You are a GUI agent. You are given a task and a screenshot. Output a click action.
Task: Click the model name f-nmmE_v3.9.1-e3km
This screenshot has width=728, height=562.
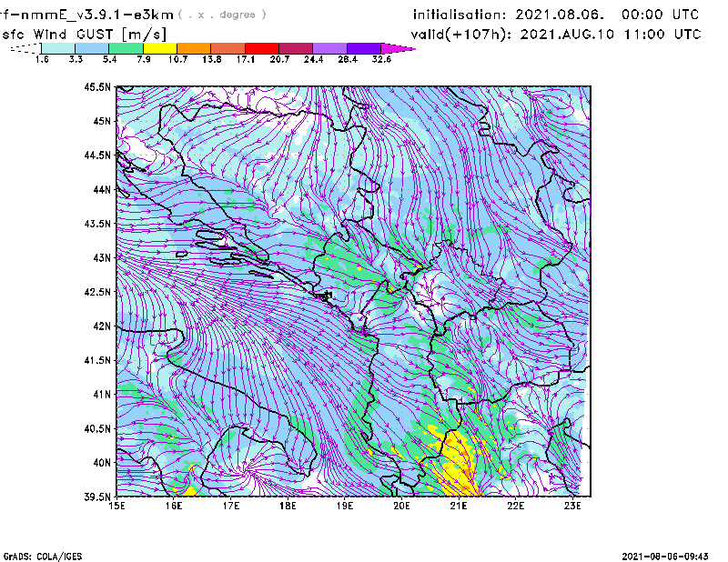[x=87, y=15]
